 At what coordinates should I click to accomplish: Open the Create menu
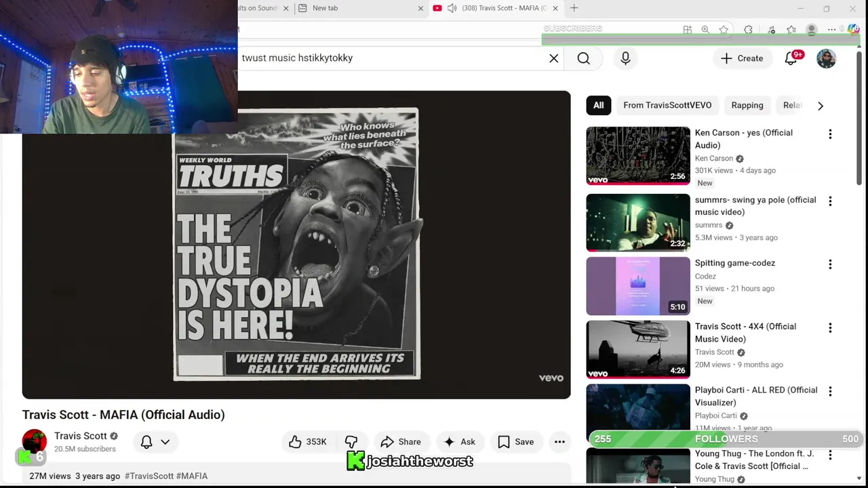click(x=742, y=58)
